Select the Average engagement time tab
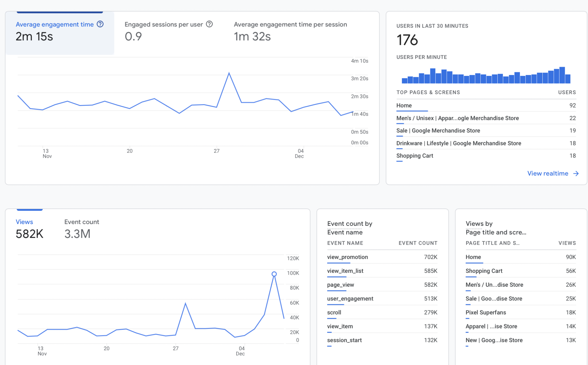The height and width of the screenshot is (365, 588). [x=60, y=33]
